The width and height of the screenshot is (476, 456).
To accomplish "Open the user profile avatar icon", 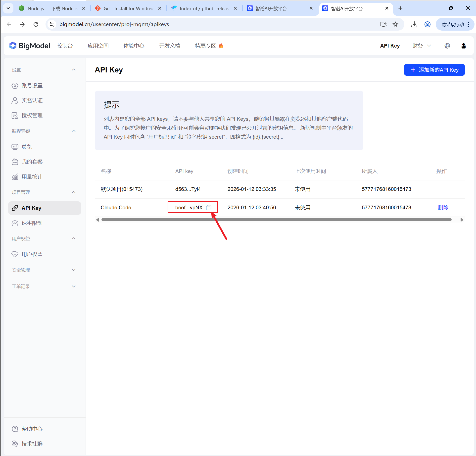I will click(x=463, y=46).
